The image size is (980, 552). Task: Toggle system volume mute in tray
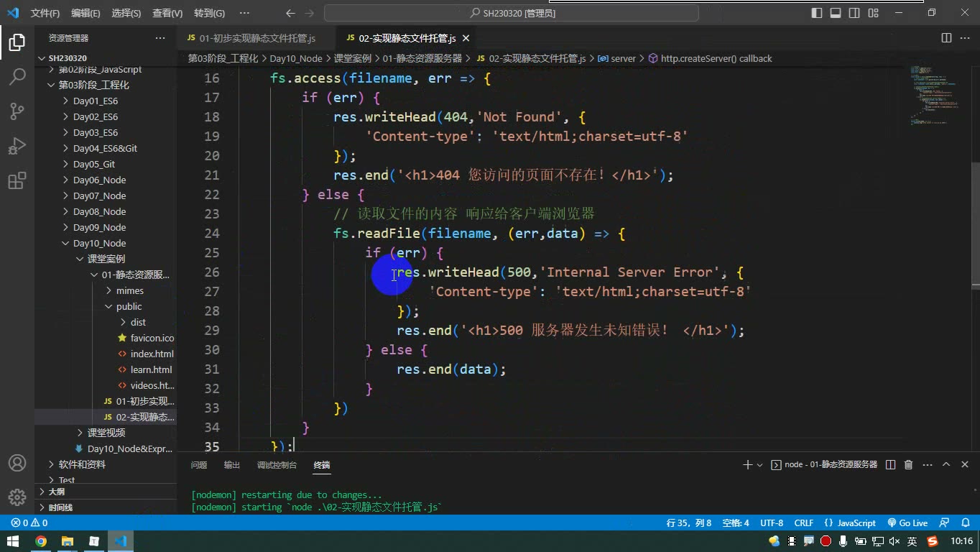pyautogui.click(x=895, y=541)
